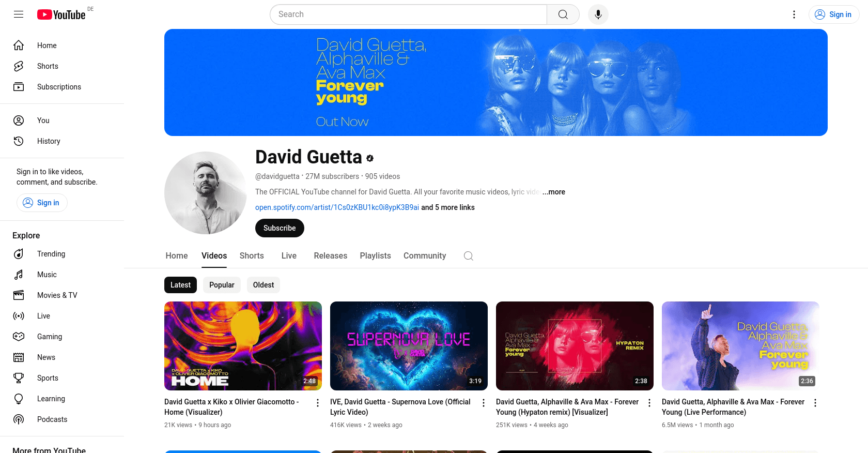Viewport: 868px width, 453px height.
Task: Select the Popular sort chip
Action: 222,285
